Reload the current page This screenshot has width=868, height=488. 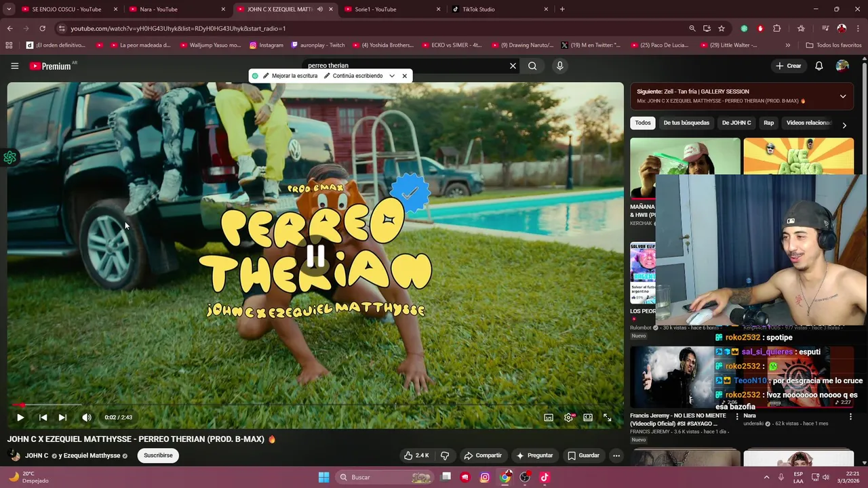[42, 28]
